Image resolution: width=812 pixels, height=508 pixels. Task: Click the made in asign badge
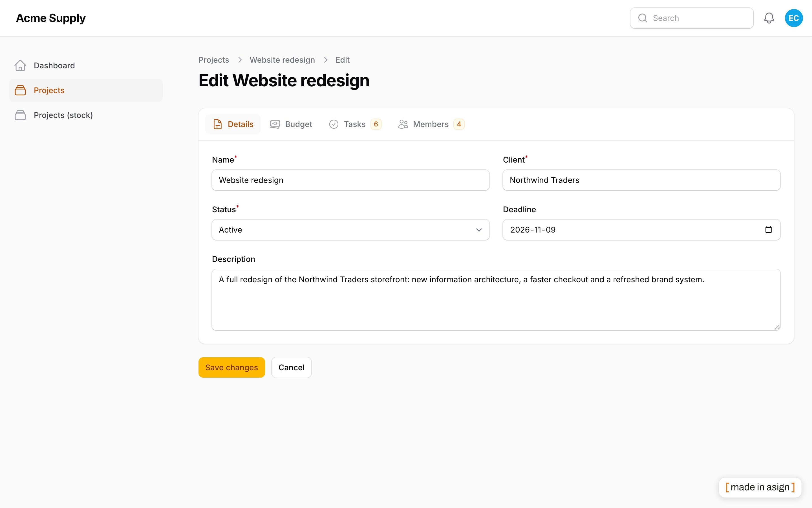(x=760, y=487)
